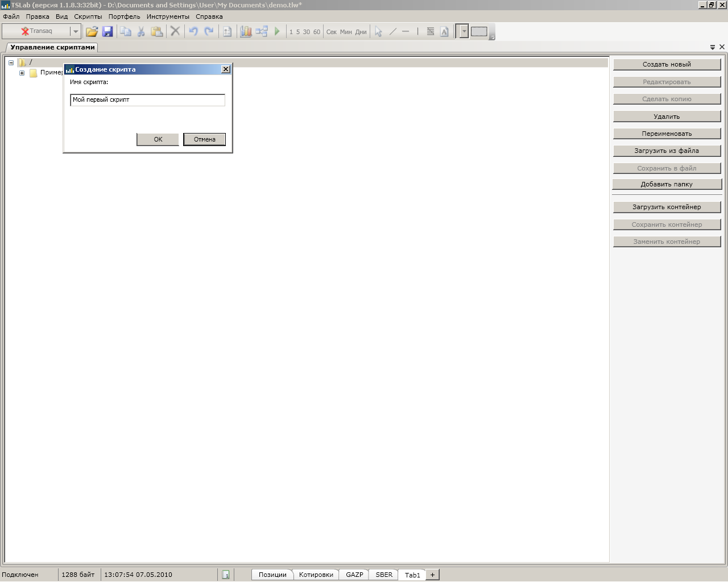Viewport: 728px width, 582px height.
Task: Expand the Примеры folder node
Action: pyautogui.click(x=22, y=73)
